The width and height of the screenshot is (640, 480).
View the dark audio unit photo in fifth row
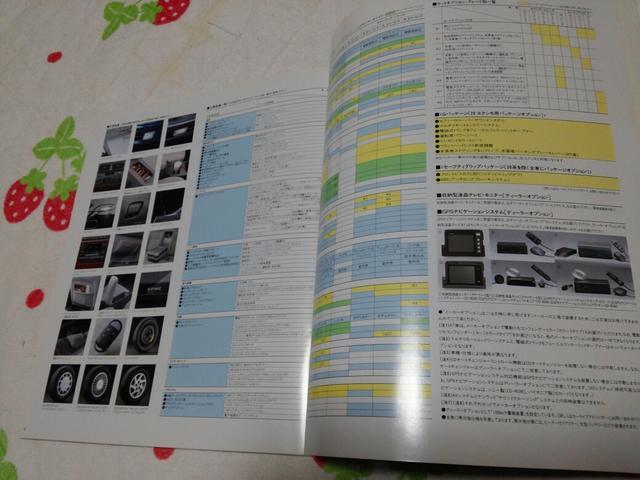click(x=153, y=289)
